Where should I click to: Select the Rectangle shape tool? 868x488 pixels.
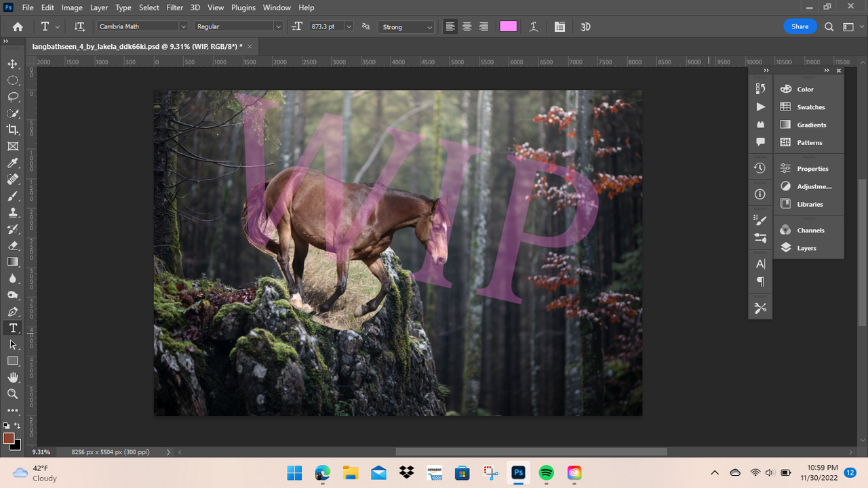(x=12, y=361)
